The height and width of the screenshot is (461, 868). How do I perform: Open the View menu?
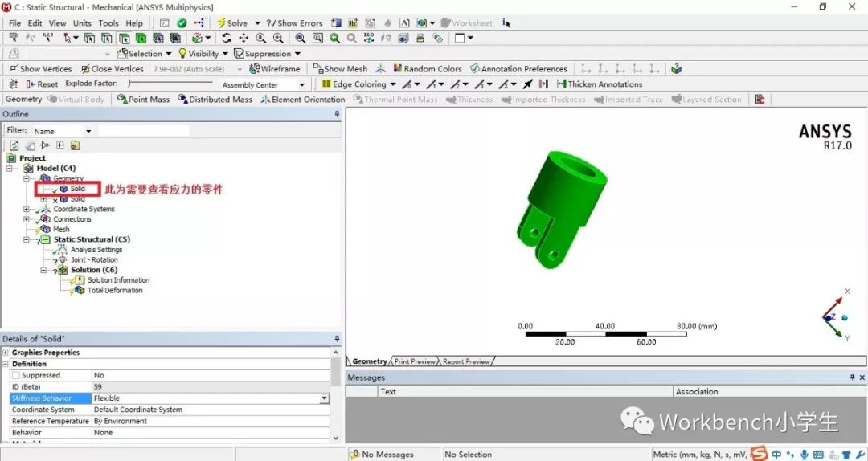[x=57, y=23]
